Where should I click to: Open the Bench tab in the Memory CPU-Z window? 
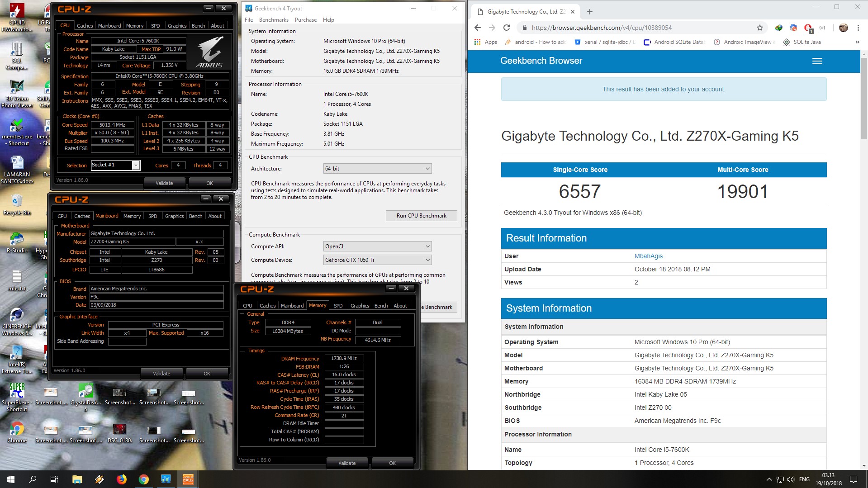point(381,306)
